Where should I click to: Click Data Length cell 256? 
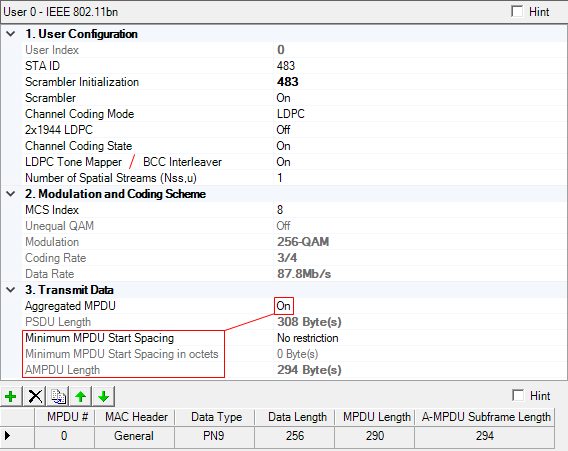(x=295, y=436)
